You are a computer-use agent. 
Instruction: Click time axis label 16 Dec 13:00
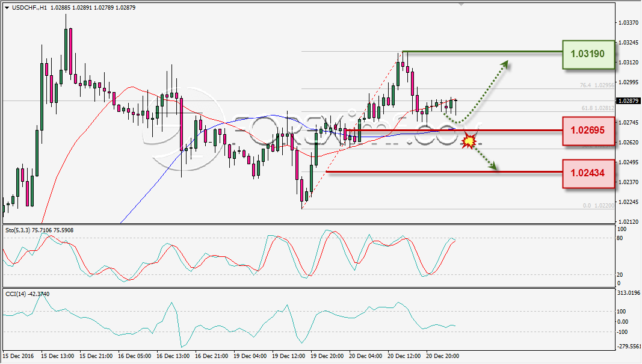click(x=173, y=356)
